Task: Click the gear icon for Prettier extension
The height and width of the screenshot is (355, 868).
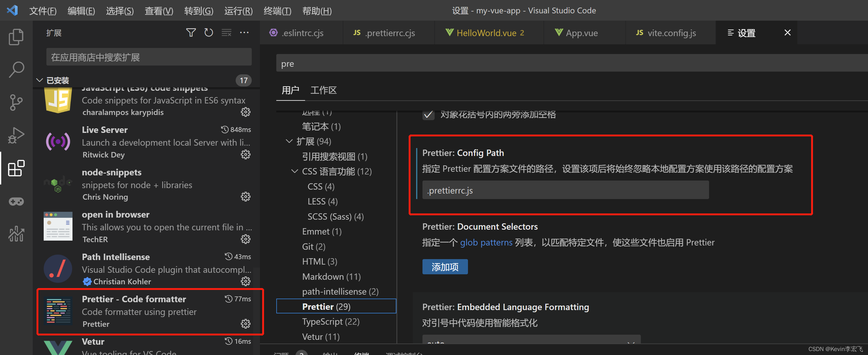Action: (245, 324)
